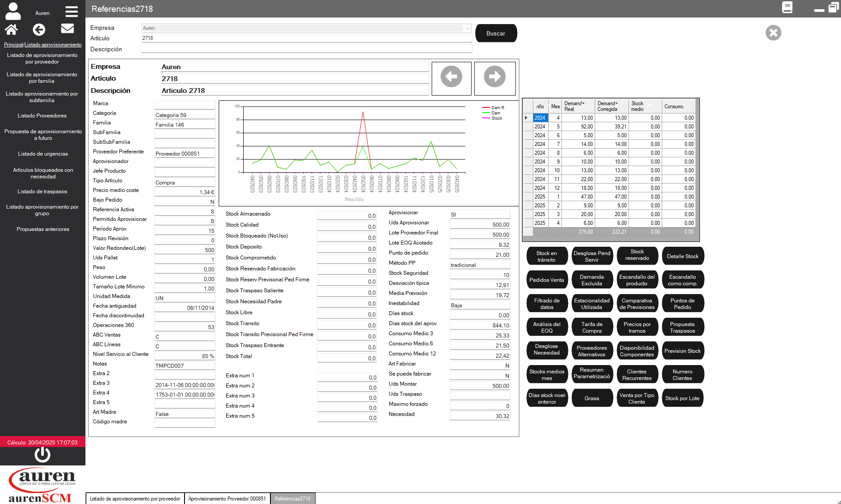Open the book help icon in title bar
This screenshot has height=504, width=841.
pyautogui.click(x=787, y=8)
